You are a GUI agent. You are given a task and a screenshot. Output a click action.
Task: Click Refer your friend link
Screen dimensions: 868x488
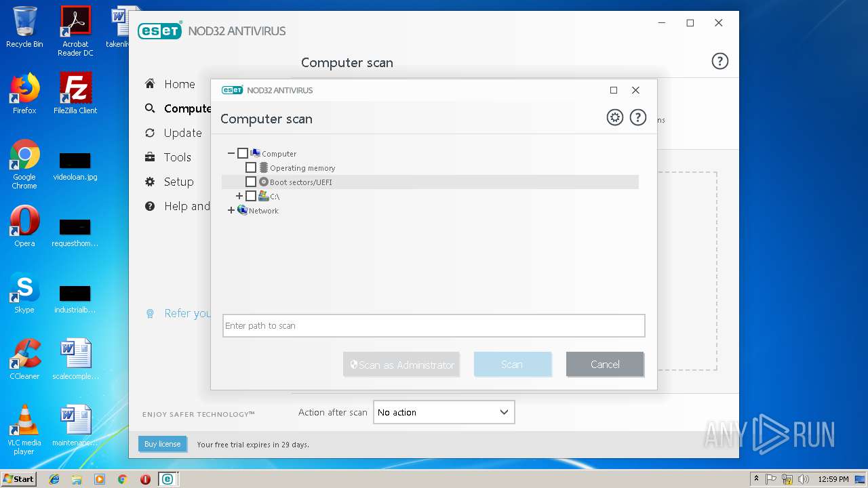pos(187,313)
